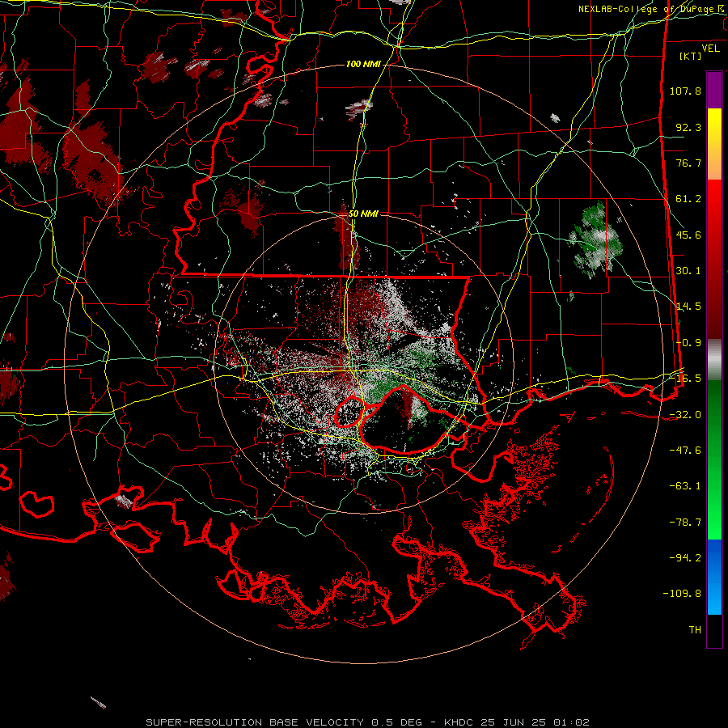Click the -94.2 scale value

[x=685, y=557]
